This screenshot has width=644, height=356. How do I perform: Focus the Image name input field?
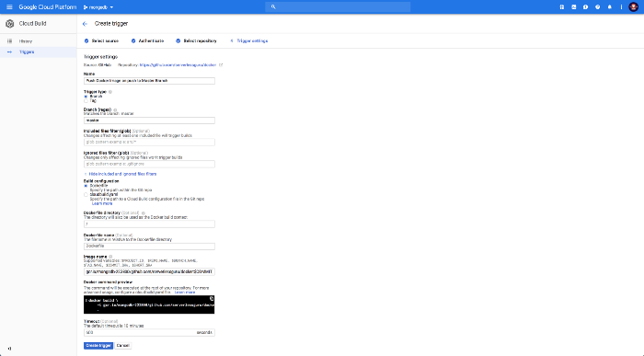pyautogui.click(x=149, y=271)
